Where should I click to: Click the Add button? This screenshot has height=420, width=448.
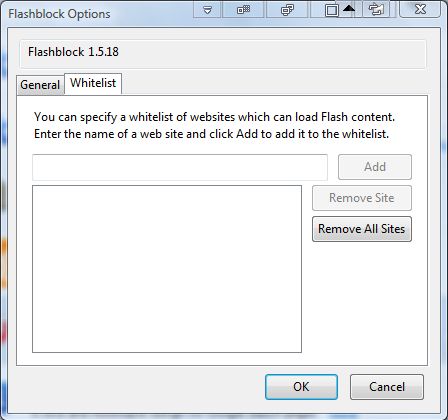(x=375, y=167)
